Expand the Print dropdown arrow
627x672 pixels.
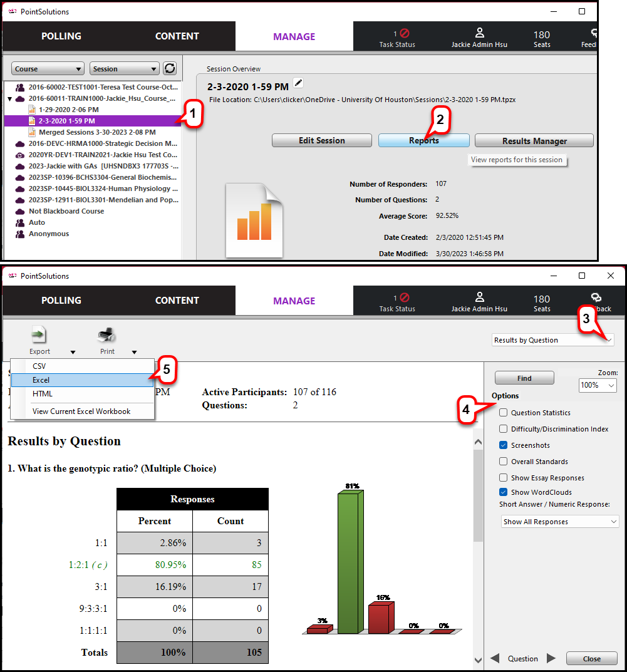click(134, 353)
